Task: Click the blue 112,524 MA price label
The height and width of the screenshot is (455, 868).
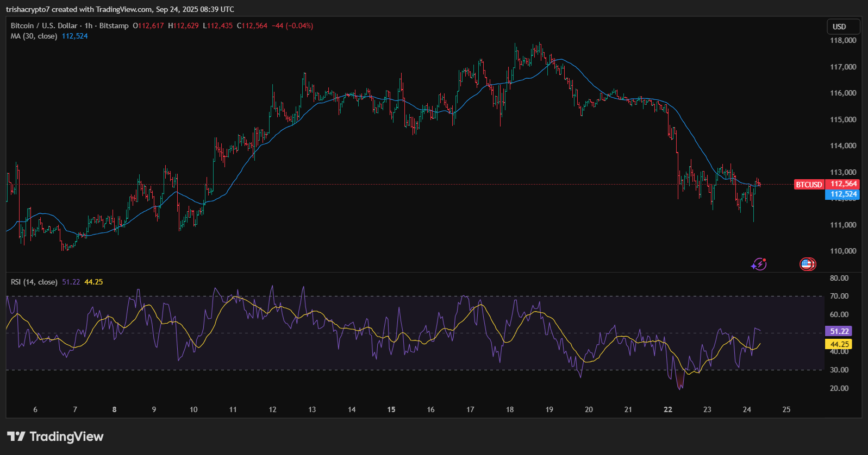Action: click(843, 194)
